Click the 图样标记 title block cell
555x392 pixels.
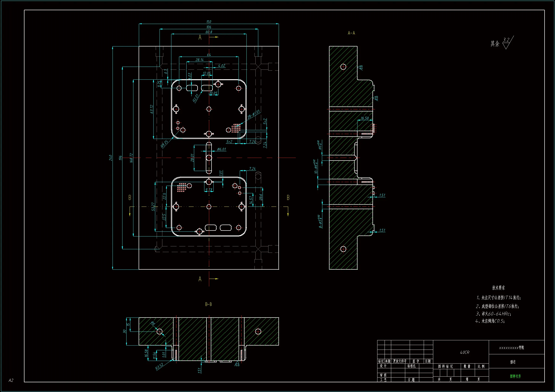click(x=445, y=366)
